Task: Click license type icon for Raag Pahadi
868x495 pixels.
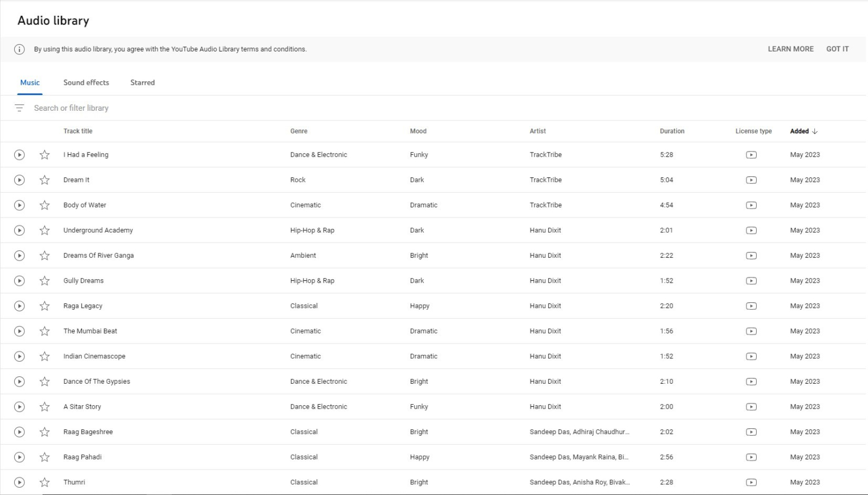Action: 751,457
